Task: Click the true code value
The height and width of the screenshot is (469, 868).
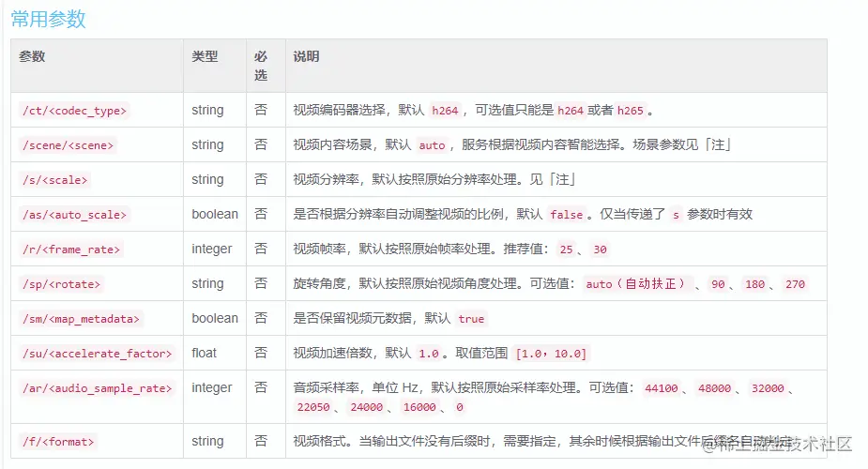Action: (471, 319)
